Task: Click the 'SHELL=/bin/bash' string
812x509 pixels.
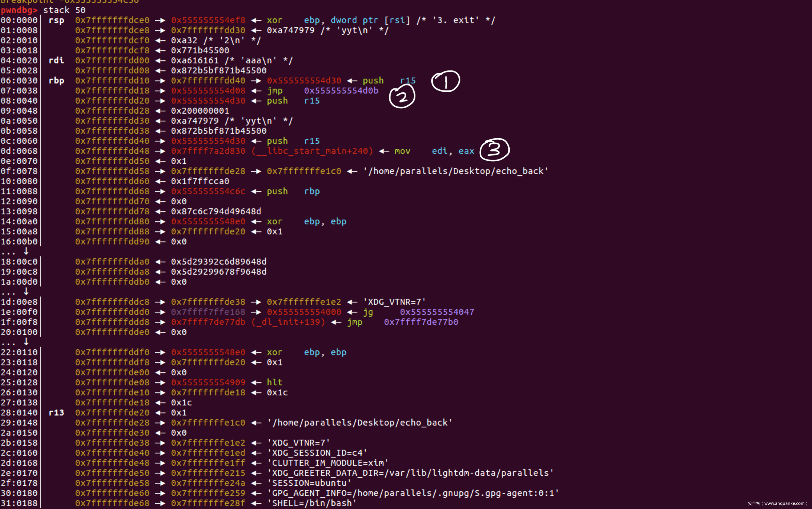Action: coord(312,503)
